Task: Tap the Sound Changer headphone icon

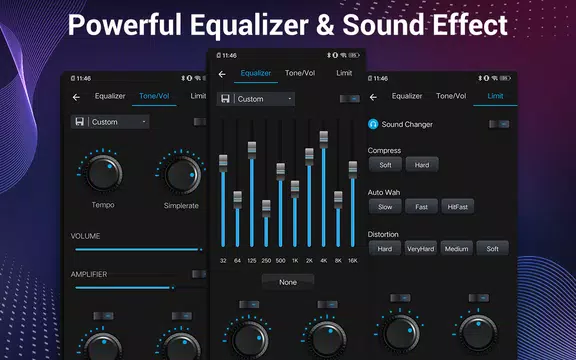Action: pos(373,124)
